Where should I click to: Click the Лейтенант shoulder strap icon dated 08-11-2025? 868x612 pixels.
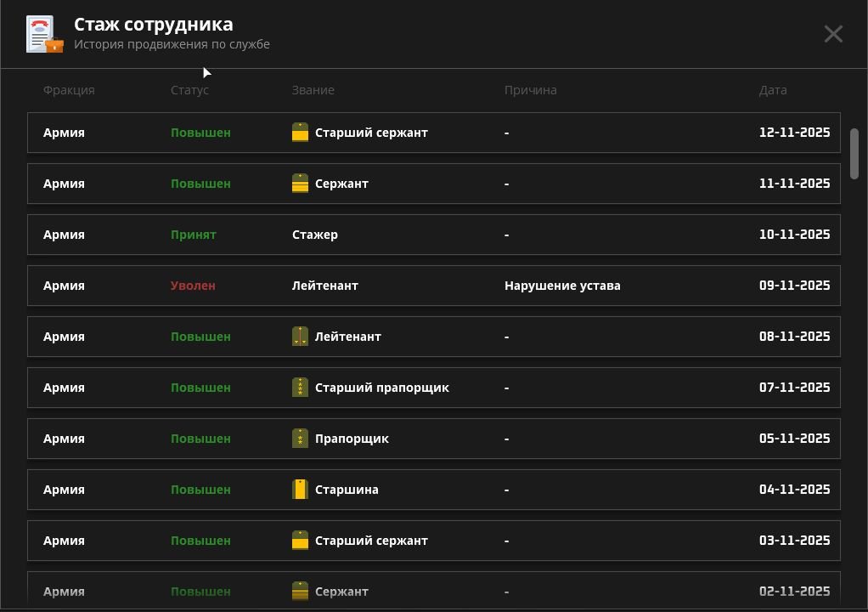(x=300, y=336)
